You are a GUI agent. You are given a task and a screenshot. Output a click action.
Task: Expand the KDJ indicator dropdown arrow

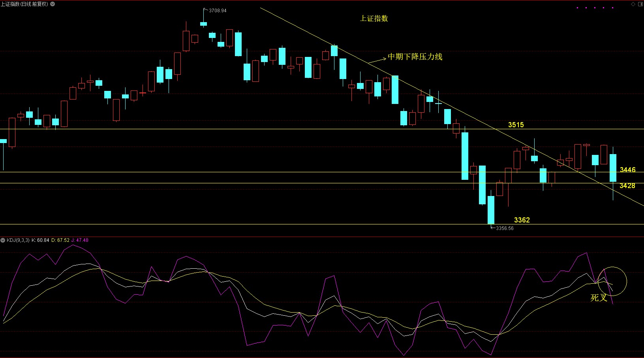coord(3,240)
